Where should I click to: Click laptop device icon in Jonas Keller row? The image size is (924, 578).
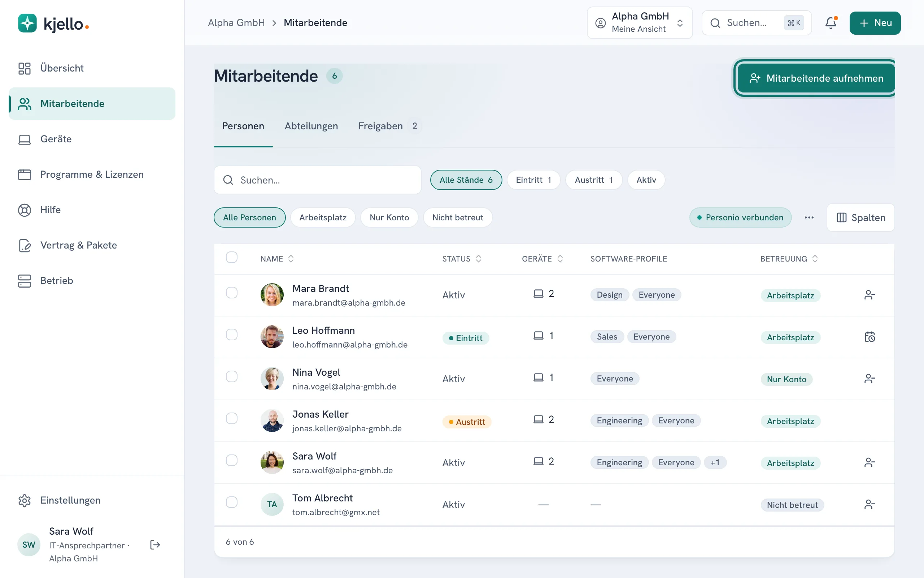[539, 419]
